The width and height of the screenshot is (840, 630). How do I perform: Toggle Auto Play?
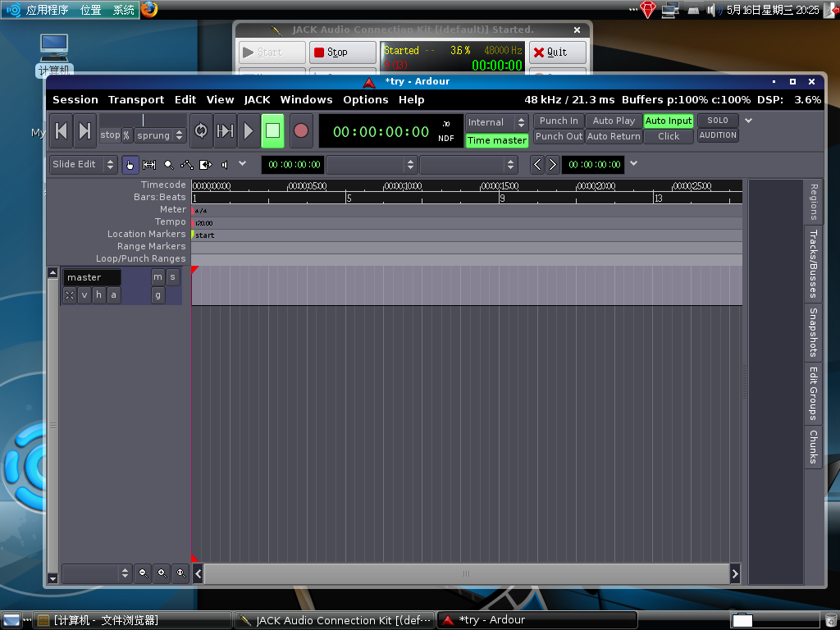(x=614, y=121)
